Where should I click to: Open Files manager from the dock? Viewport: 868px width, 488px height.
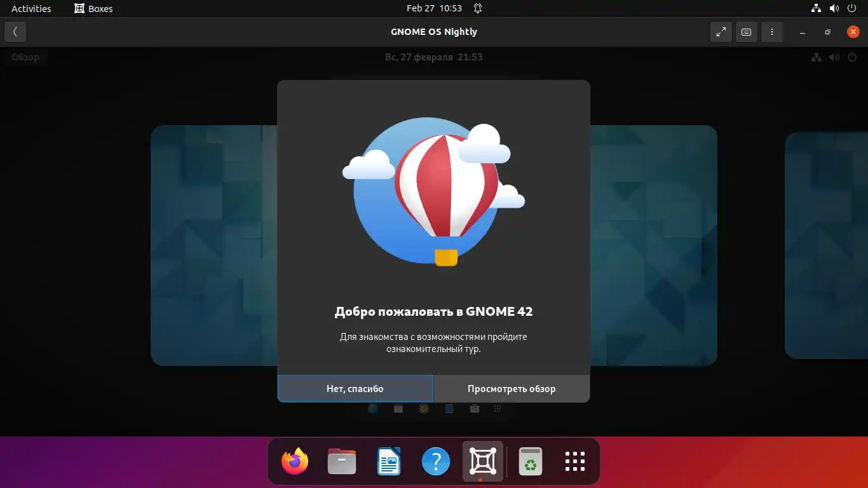pyautogui.click(x=342, y=461)
